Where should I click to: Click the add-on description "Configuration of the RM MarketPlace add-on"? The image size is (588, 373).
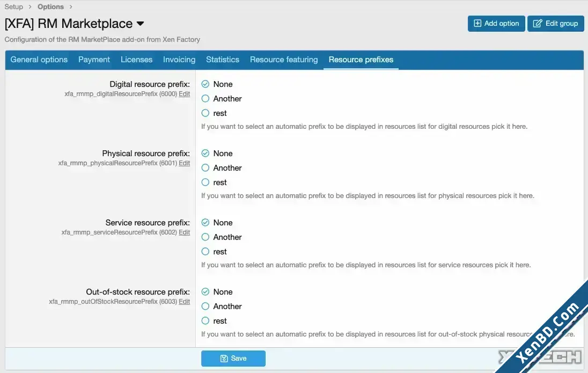102,39
